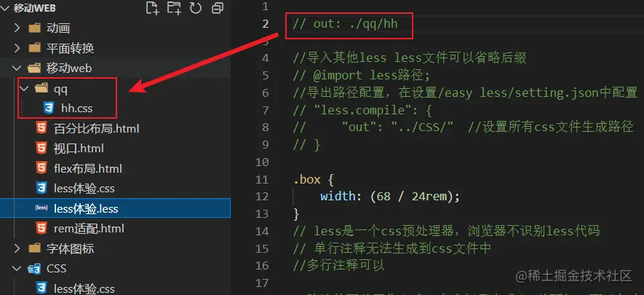Select the 平面转换 folder name
Viewport: 644px width, 295px height.
71,48
